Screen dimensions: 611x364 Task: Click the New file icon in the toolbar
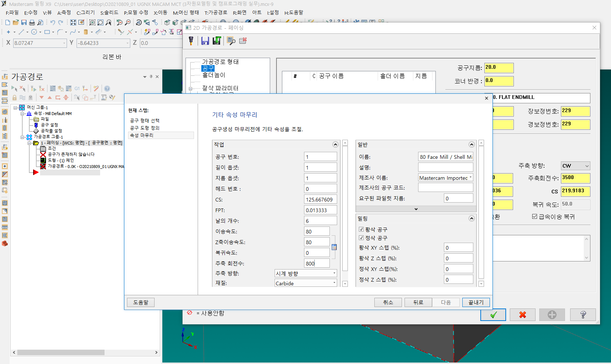pos(8,22)
